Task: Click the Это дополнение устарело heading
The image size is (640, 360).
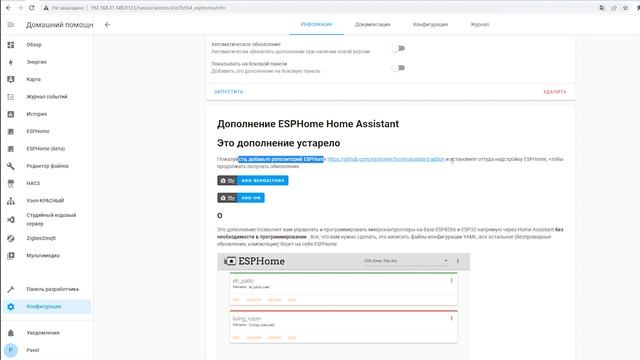Action: (x=278, y=143)
